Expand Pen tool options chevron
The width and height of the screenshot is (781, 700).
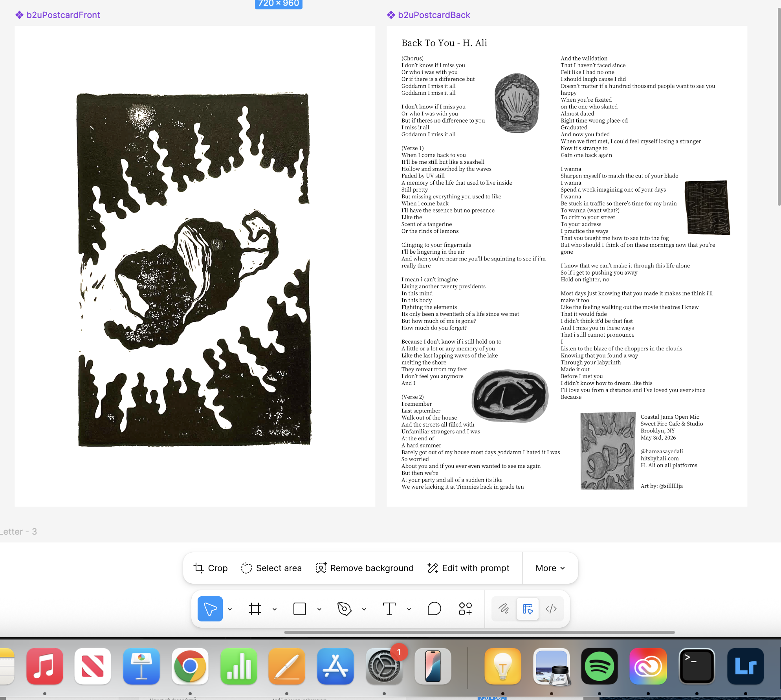pyautogui.click(x=364, y=609)
